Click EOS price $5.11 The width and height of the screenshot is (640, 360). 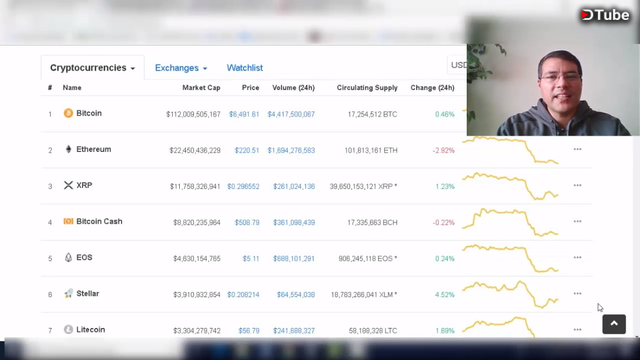pos(251,258)
